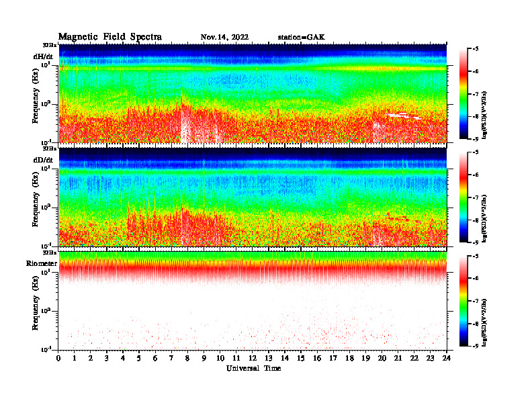This screenshot has width=532, height=411.
Task: Click the 10^0 frequency tick of dD/dt panel
Action: pyautogui.click(x=46, y=208)
